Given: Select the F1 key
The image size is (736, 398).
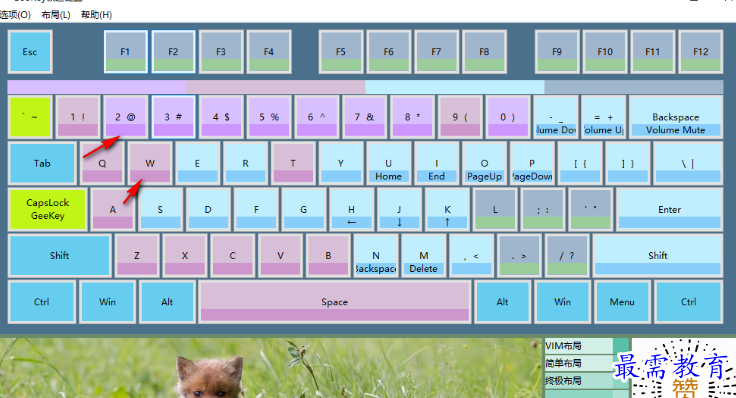Looking at the screenshot, I should point(126,52).
